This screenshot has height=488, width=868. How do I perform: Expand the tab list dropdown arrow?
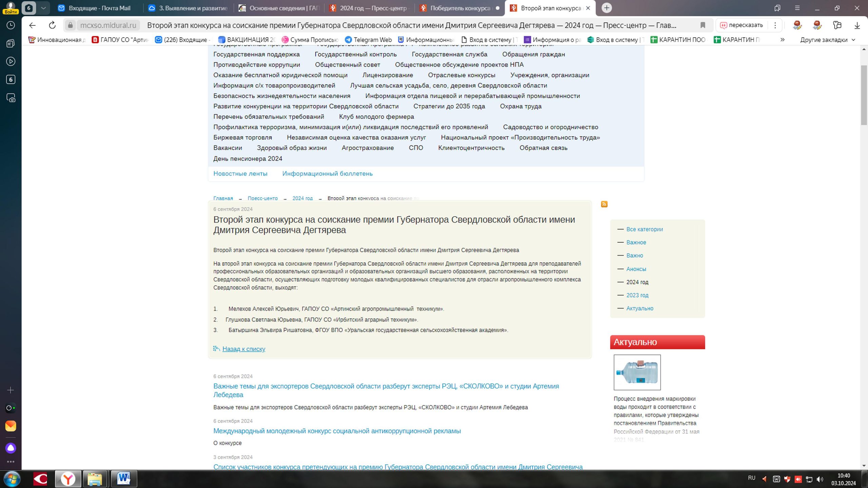[x=43, y=8]
